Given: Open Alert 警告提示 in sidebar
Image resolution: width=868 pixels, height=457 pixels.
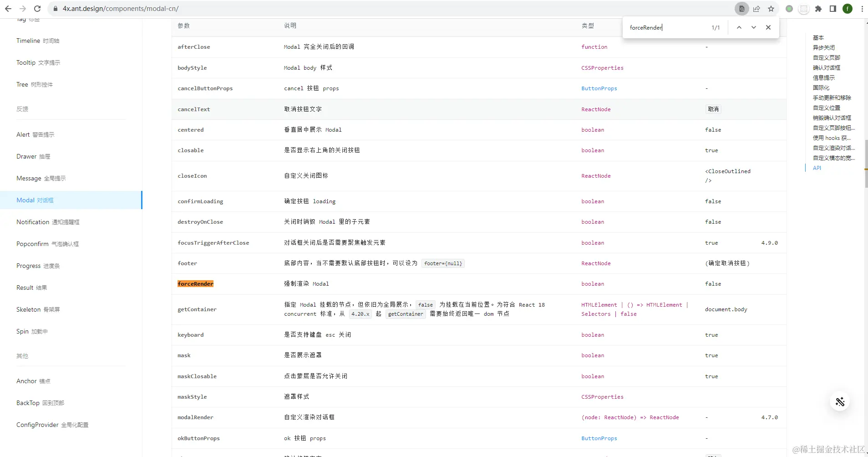Looking at the screenshot, I should tap(36, 134).
